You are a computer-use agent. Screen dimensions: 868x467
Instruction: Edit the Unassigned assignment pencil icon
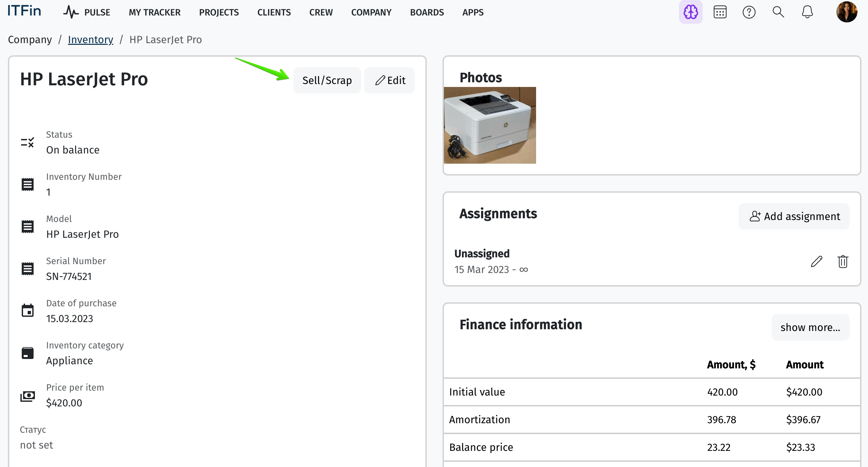(816, 261)
